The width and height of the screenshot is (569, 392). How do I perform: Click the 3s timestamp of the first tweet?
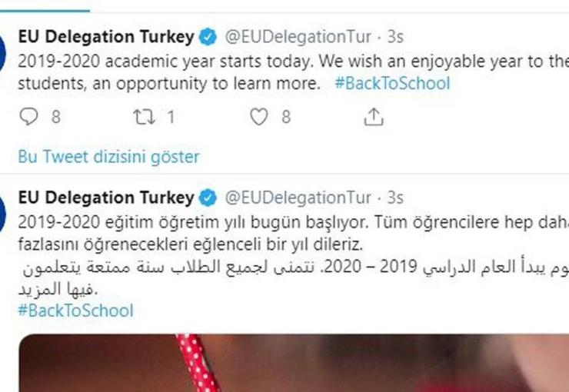(x=395, y=37)
